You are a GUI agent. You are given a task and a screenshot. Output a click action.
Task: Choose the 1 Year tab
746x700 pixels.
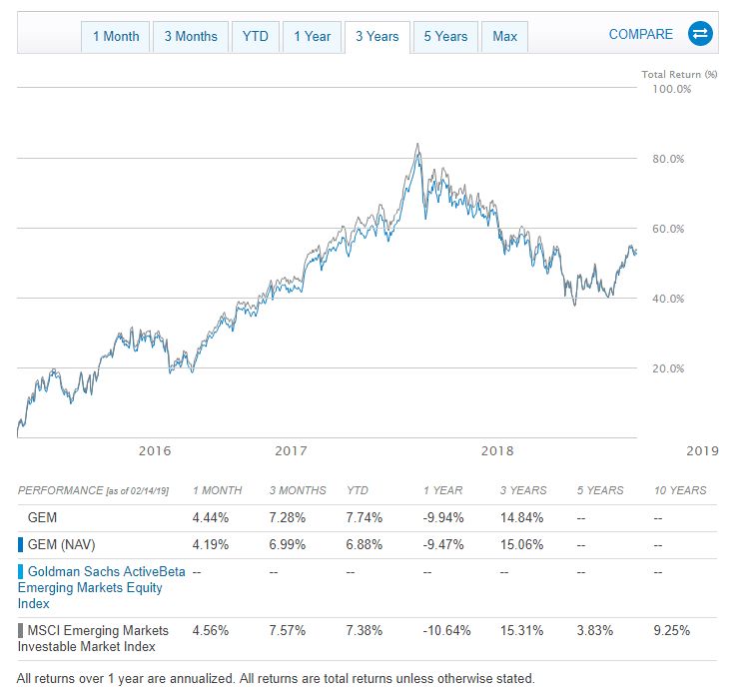point(313,37)
